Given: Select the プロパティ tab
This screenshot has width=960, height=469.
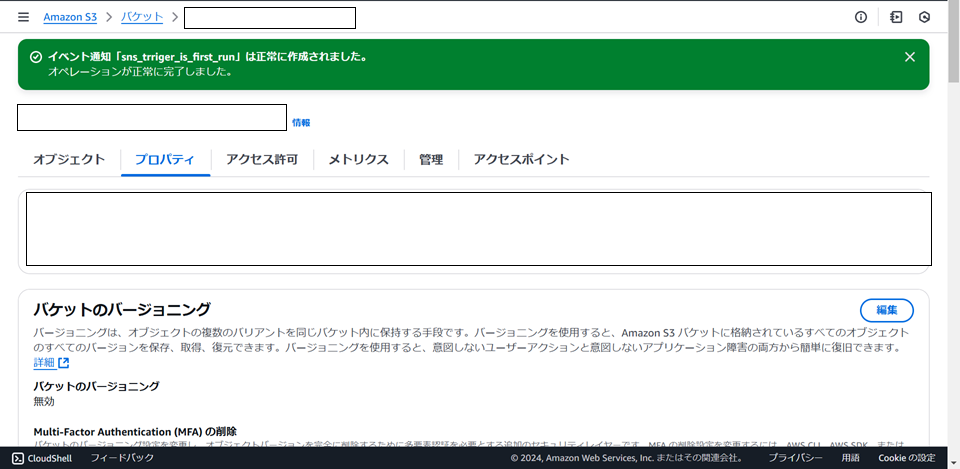Looking at the screenshot, I should tap(165, 160).
